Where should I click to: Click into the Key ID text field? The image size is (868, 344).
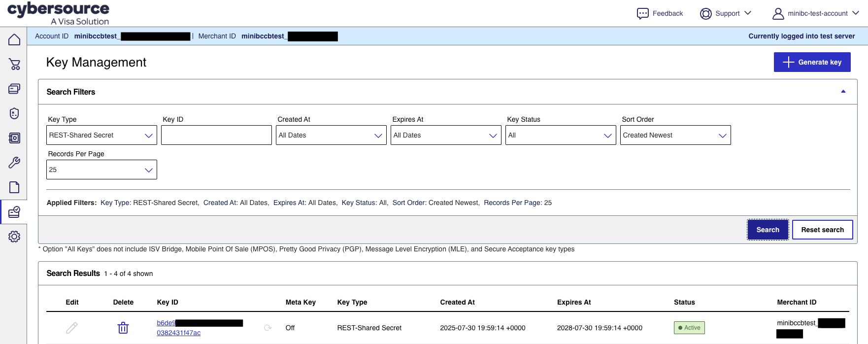click(x=216, y=135)
